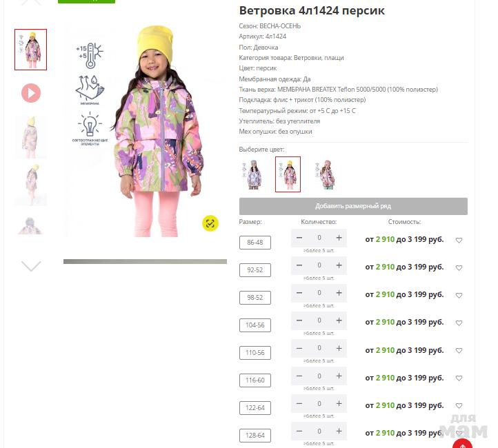Add size 86-48 to favorites with heart
The height and width of the screenshot is (448, 498).
point(459,241)
